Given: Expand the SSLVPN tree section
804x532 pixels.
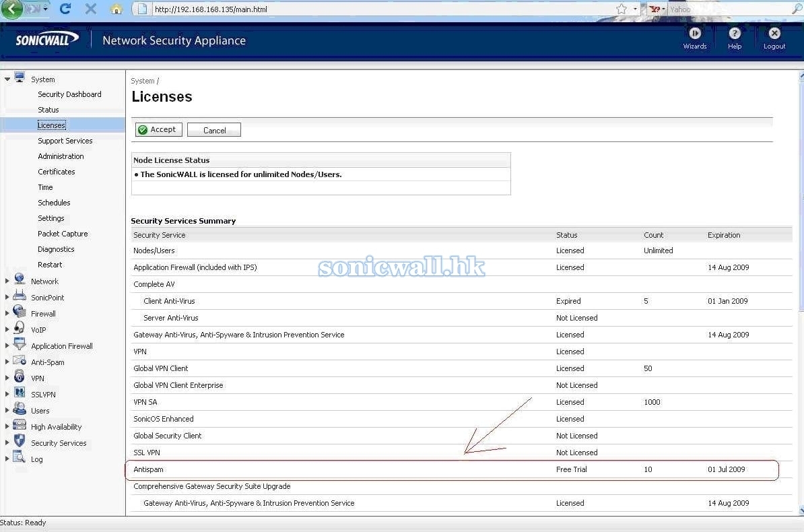Looking at the screenshot, I should pos(7,394).
